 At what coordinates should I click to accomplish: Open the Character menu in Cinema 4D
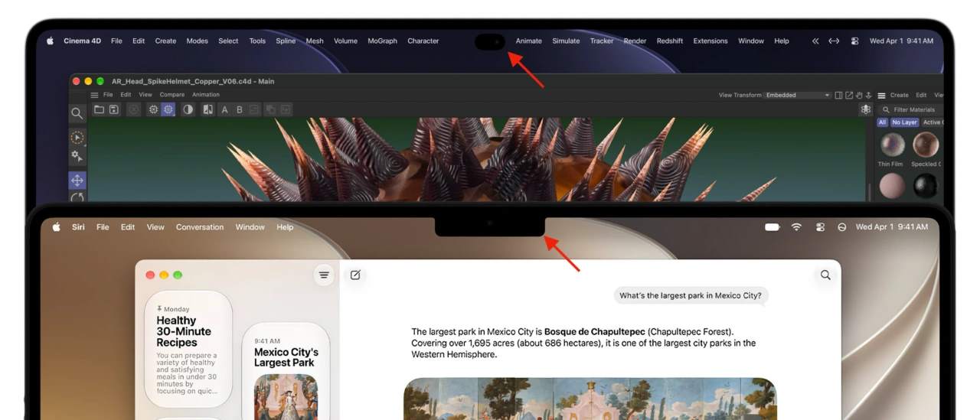coord(423,41)
